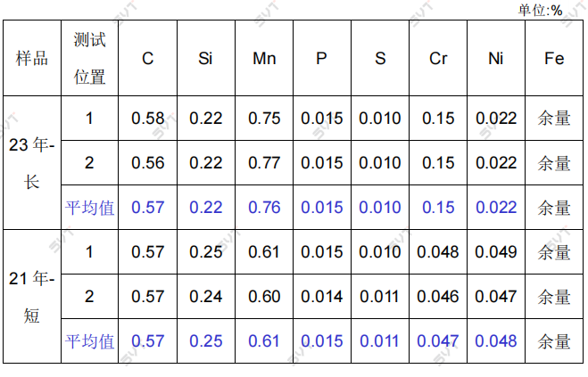Select the 0.75 Mn value cell
Image resolution: width=588 pixels, height=377 pixels.
[264, 119]
